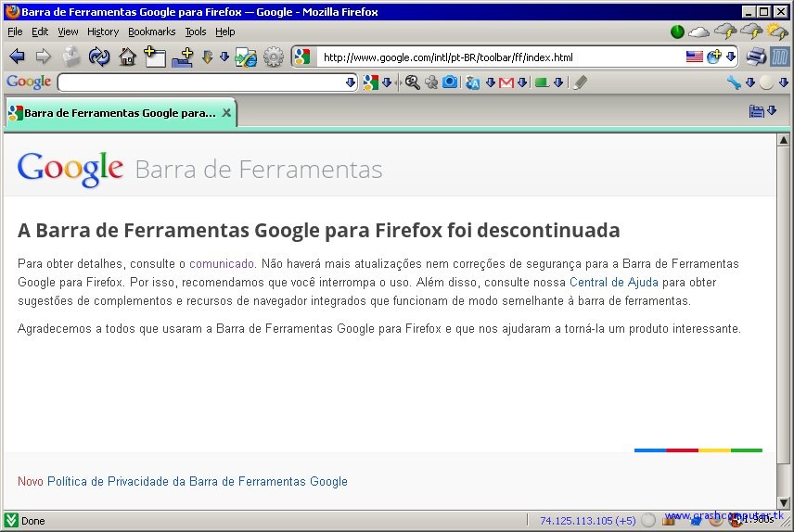Expand the tab list dropdown arrow

[772, 110]
